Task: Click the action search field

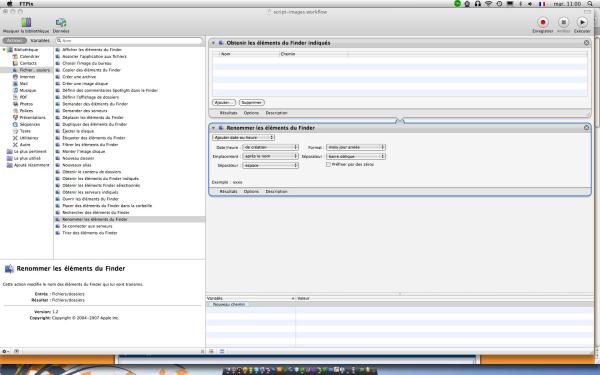Action: [129, 41]
